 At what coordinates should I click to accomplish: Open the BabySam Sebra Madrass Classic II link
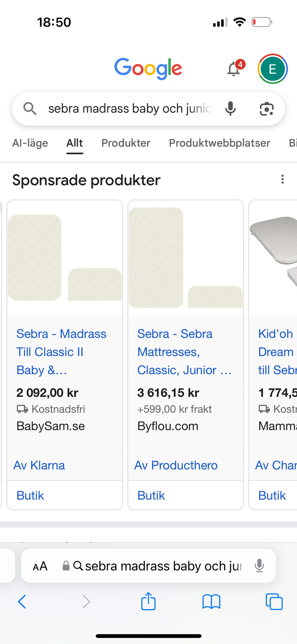coord(61,352)
